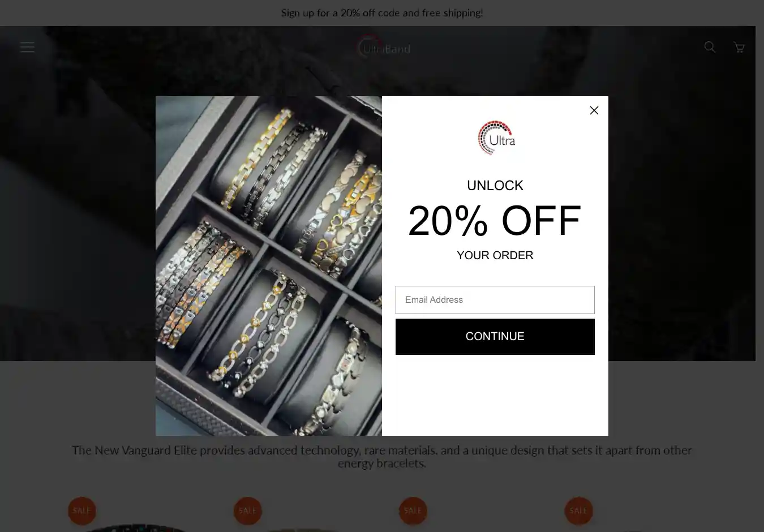The width and height of the screenshot is (764, 532).
Task: Click the search magnifier icon
Action: coord(710,47)
